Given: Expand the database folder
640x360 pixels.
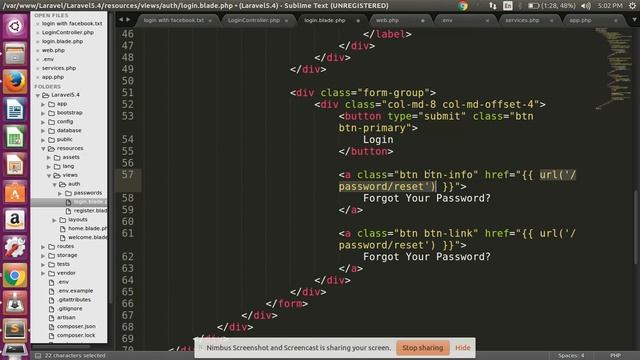Looking at the screenshot, I should coord(43,131).
